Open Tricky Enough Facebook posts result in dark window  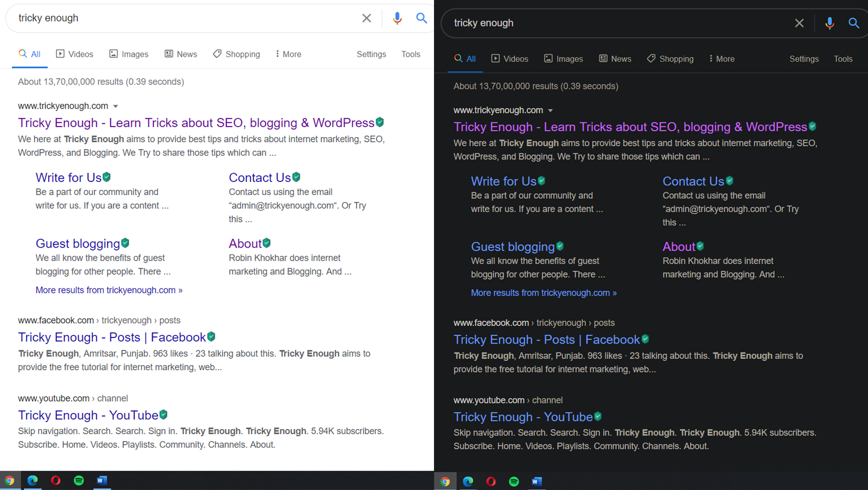tap(546, 339)
